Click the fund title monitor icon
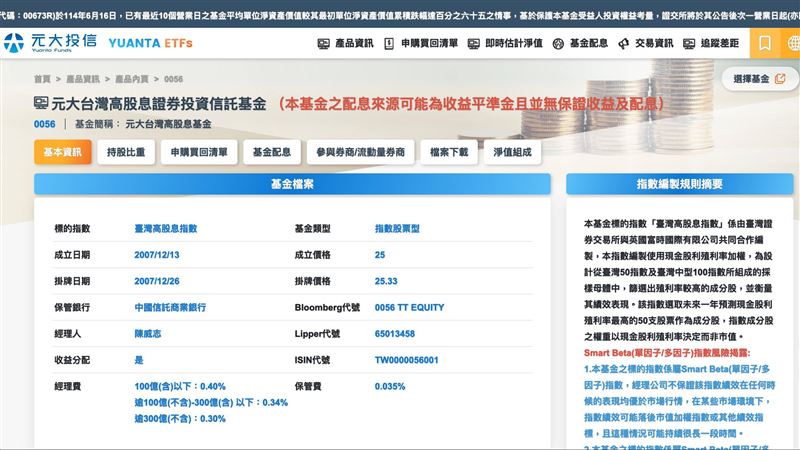Screen dimensions: 800x450 click(x=41, y=103)
